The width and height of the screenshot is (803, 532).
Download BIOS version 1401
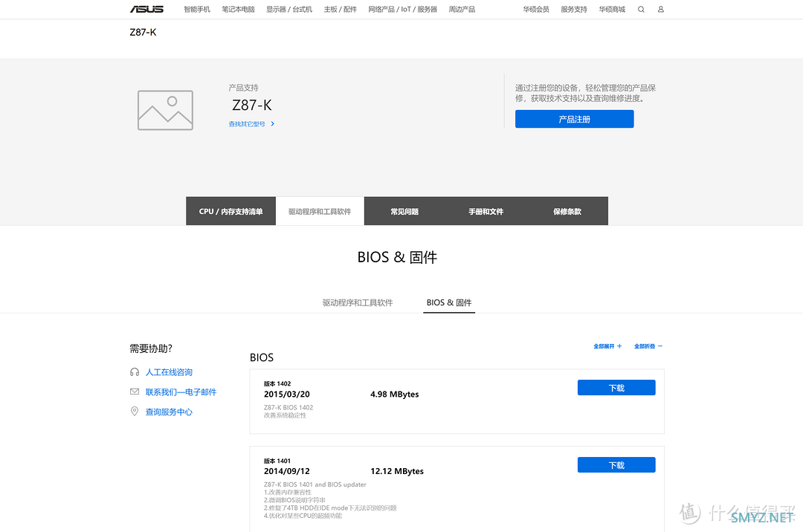[616, 465]
